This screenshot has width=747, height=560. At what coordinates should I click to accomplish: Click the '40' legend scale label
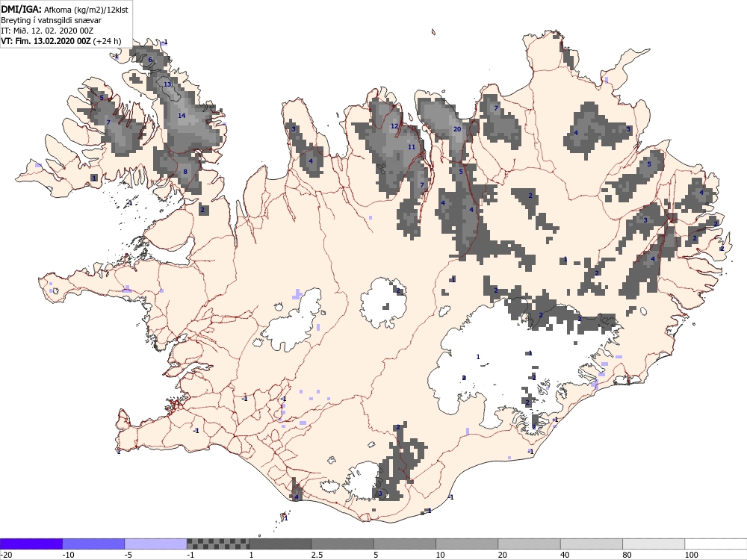[x=565, y=555]
